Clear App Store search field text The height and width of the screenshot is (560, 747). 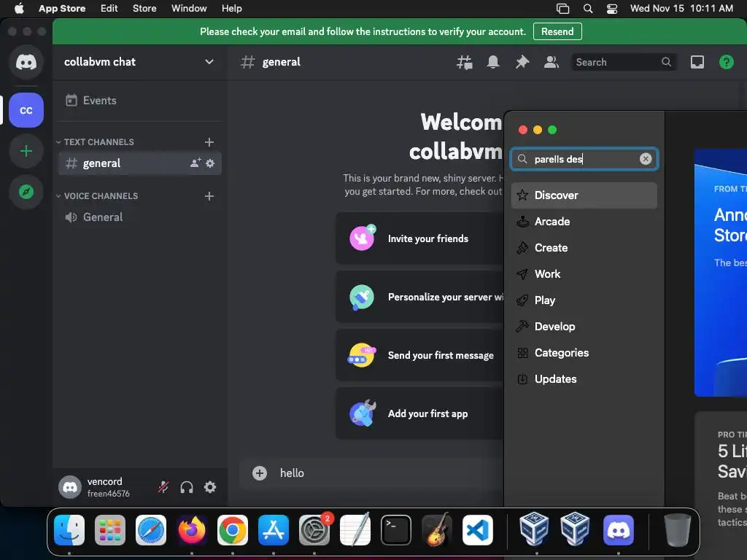point(645,159)
